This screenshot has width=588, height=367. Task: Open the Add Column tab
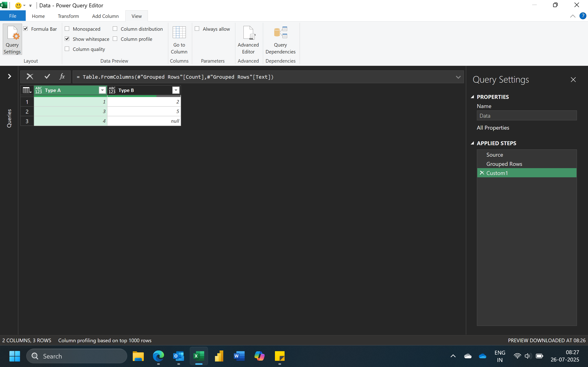[x=105, y=16]
